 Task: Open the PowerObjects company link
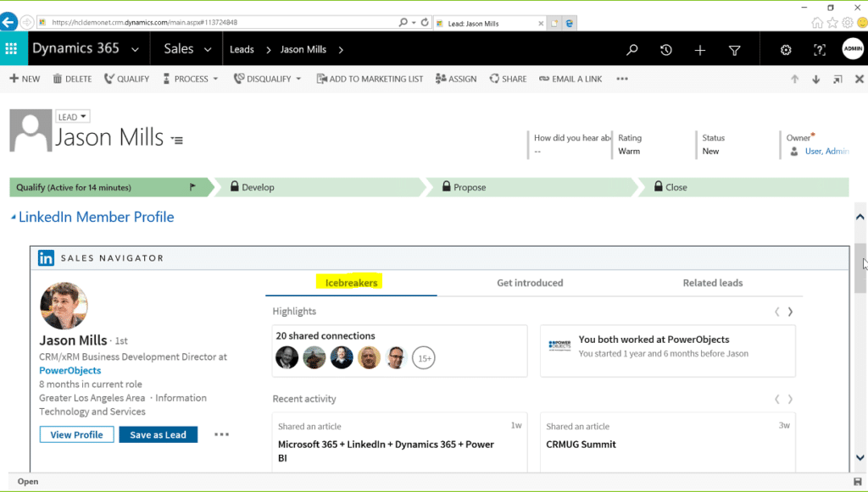70,370
